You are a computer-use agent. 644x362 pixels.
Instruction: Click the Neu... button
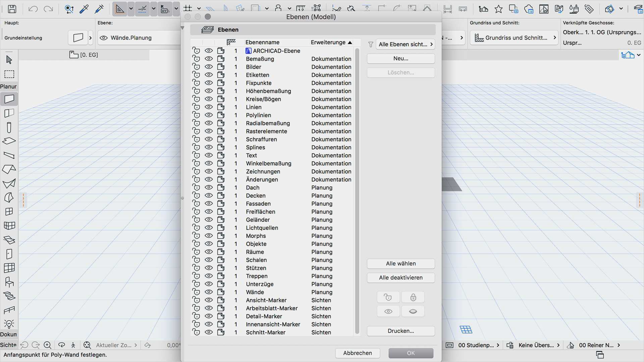click(400, 59)
